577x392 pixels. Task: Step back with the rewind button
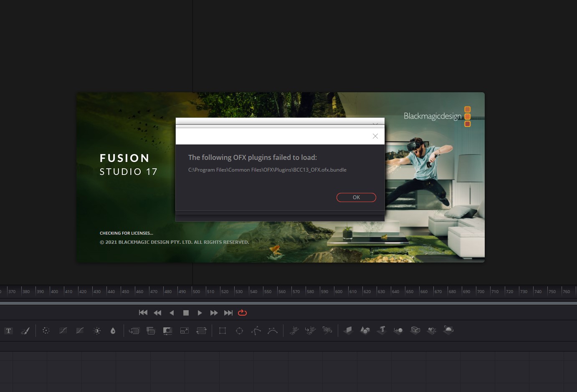coord(157,313)
